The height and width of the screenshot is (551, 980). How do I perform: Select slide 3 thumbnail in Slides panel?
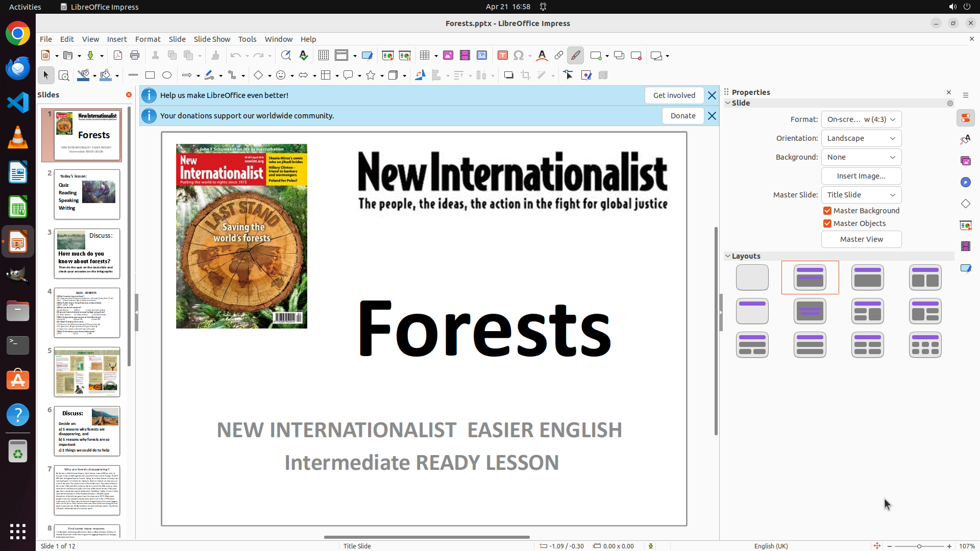click(87, 254)
